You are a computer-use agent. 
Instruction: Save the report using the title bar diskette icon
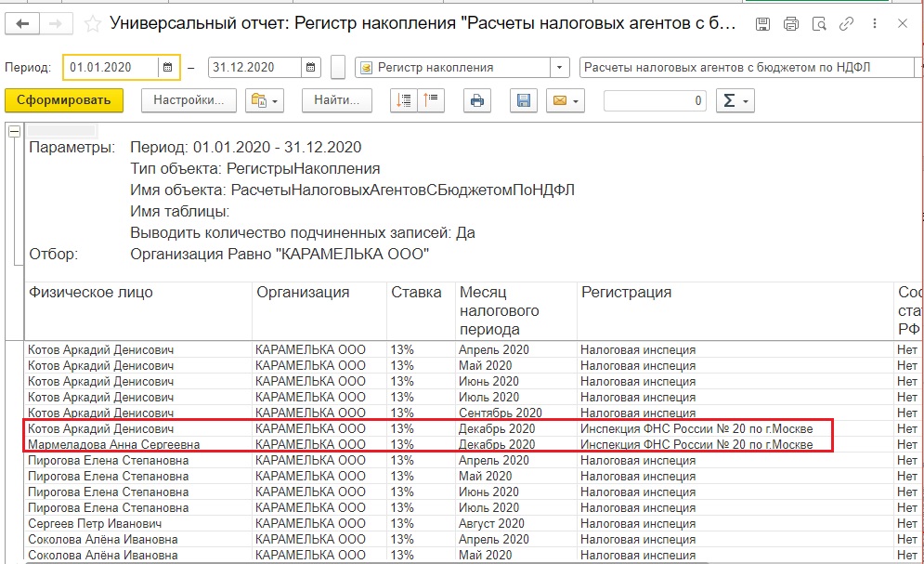click(x=762, y=23)
